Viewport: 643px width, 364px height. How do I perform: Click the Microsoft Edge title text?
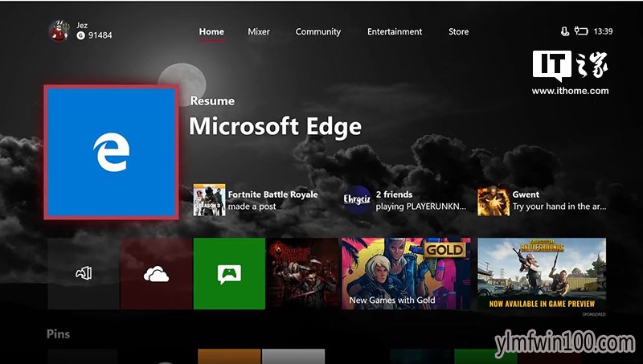pyautogui.click(x=275, y=127)
